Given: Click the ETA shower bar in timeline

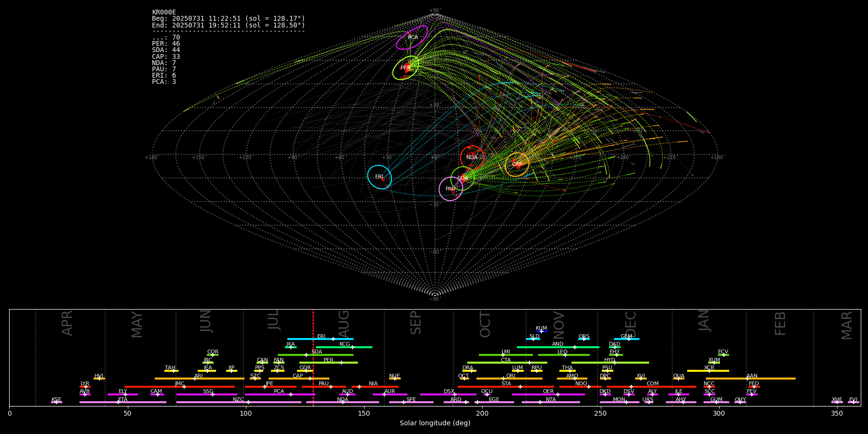Looking at the screenshot, I should click(x=123, y=402).
